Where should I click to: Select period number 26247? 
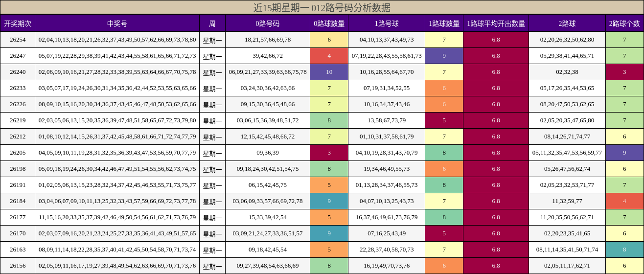point(18,56)
